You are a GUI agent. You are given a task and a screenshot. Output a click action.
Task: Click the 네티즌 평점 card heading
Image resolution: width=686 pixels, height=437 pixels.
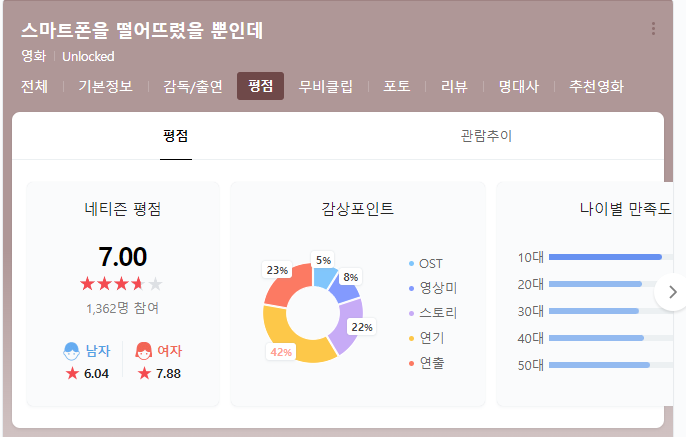(x=122, y=209)
